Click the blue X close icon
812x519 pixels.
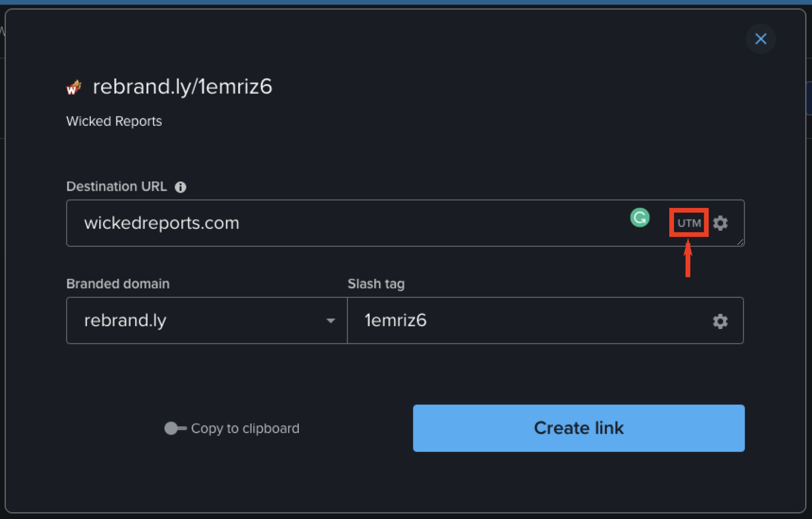tap(760, 39)
